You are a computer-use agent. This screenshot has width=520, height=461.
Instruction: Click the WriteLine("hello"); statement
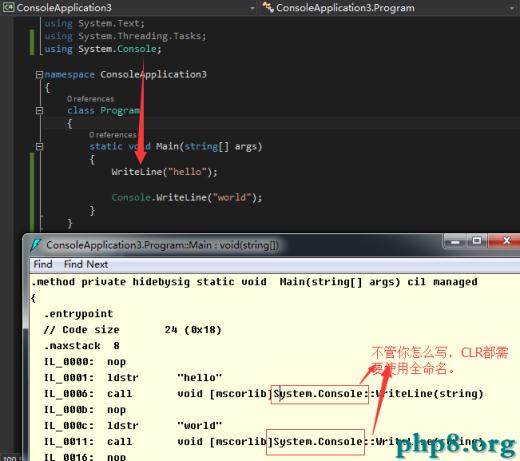tap(164, 172)
